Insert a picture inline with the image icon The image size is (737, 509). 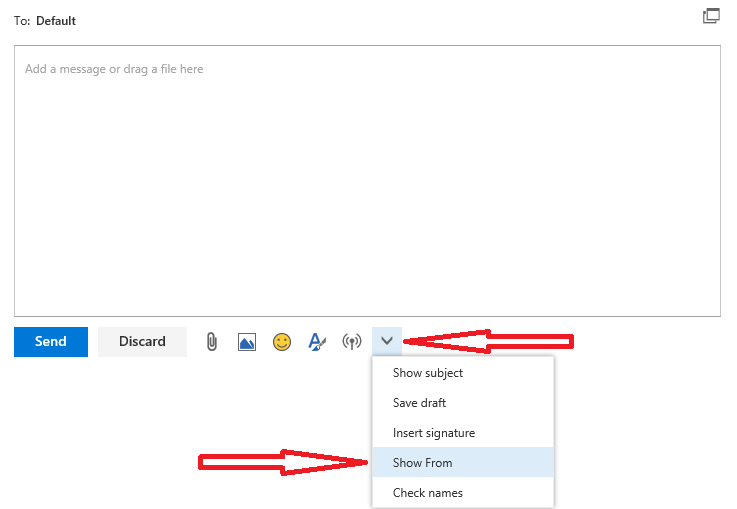247,342
